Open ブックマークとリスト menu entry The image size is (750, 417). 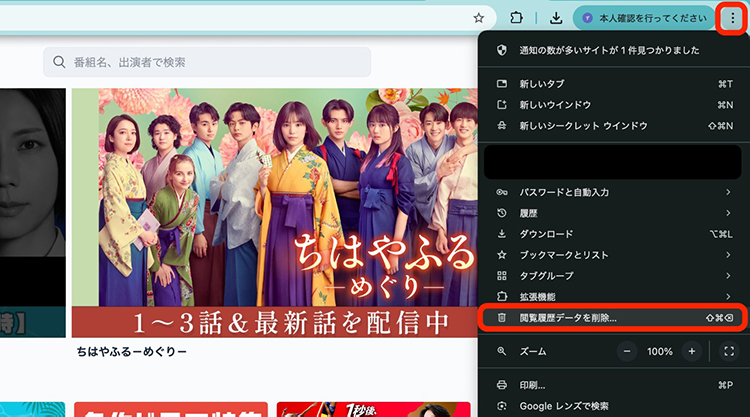pos(613,255)
